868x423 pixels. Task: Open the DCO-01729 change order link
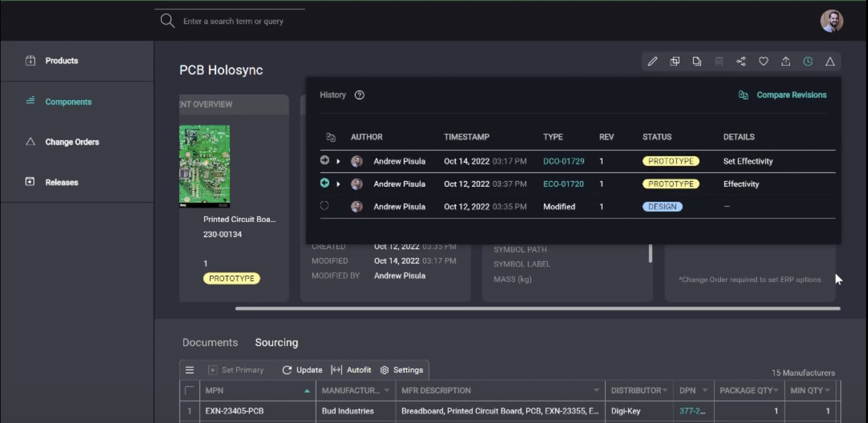(x=563, y=161)
